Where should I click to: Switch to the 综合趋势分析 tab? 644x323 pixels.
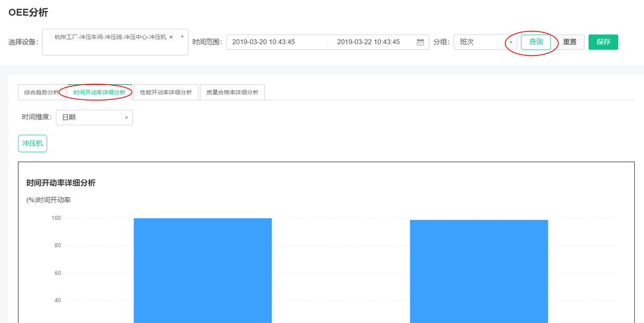point(41,92)
